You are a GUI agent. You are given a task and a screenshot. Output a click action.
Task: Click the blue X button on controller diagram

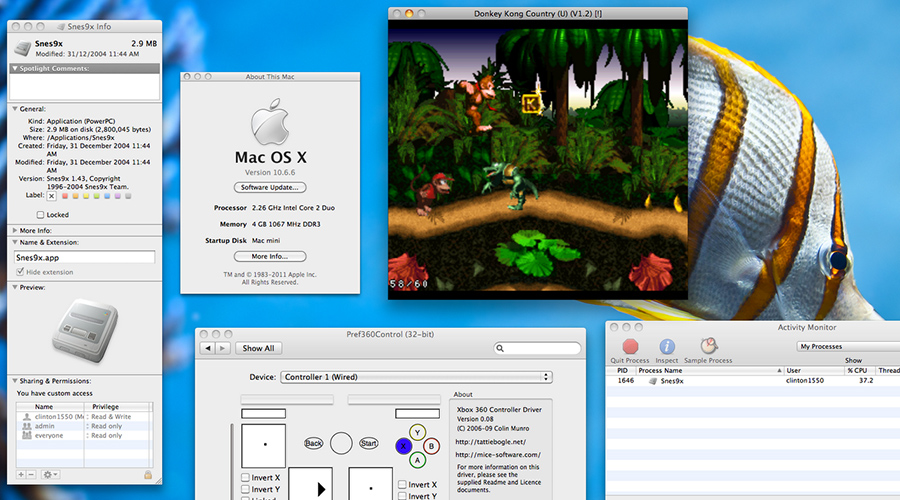[404, 445]
